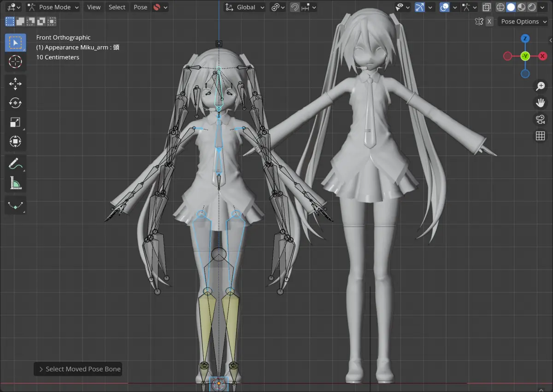
Task: Toggle snapping magnet icon
Action: [x=295, y=7]
